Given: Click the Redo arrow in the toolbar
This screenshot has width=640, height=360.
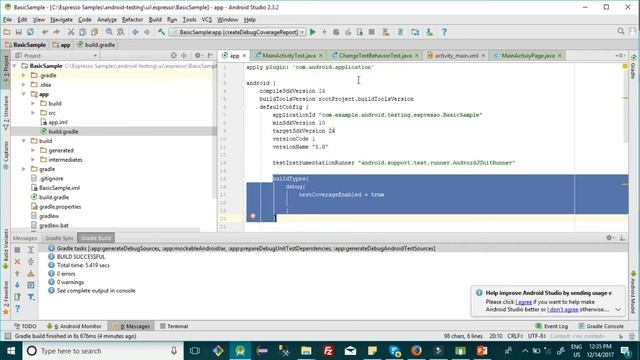Looking at the screenshot, I should 56,32.
